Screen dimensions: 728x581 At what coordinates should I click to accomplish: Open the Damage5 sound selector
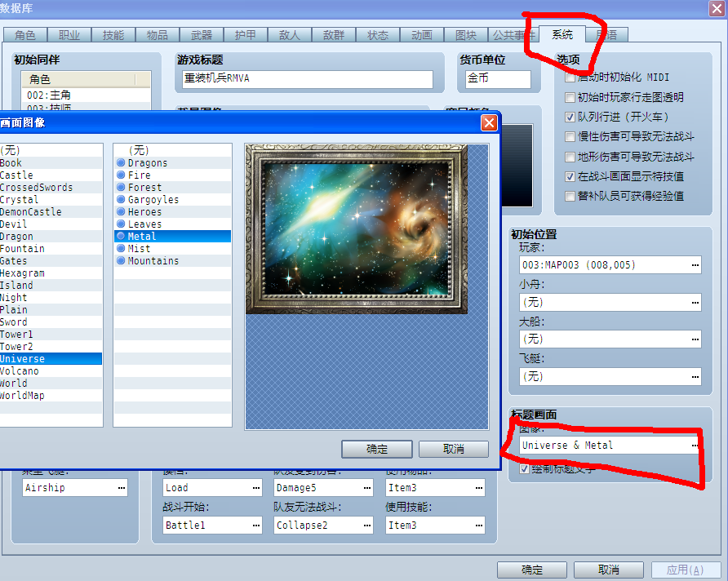tap(367, 488)
